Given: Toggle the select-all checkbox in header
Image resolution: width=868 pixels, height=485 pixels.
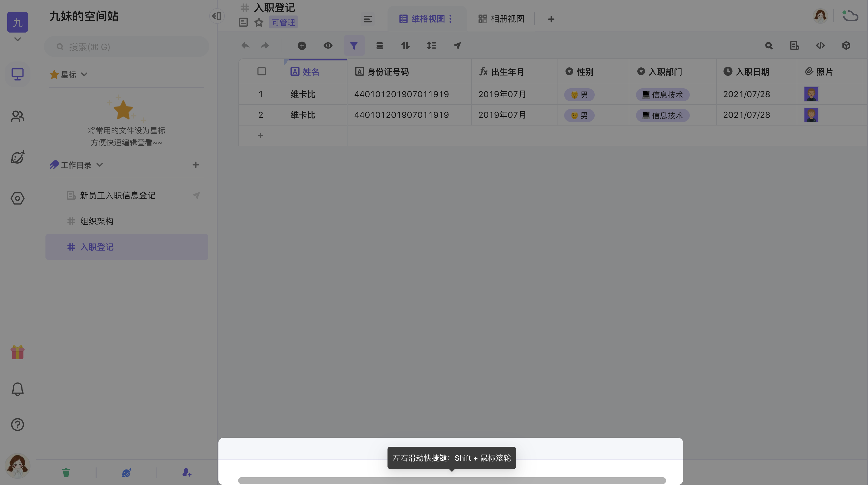Looking at the screenshot, I should 261,71.
